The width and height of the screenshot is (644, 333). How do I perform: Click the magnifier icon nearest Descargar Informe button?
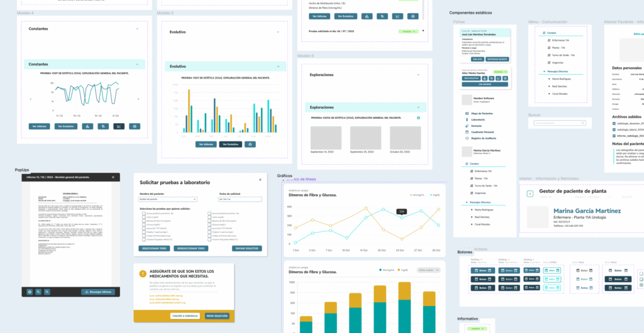point(47,292)
